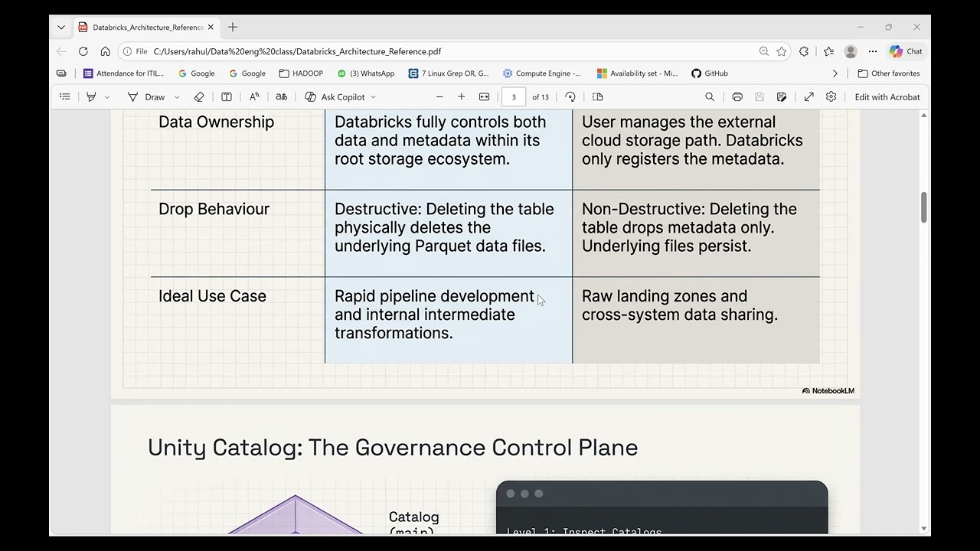Image resolution: width=980 pixels, height=551 pixels.
Task: Choose the Add text tool
Action: pyautogui.click(x=227, y=97)
